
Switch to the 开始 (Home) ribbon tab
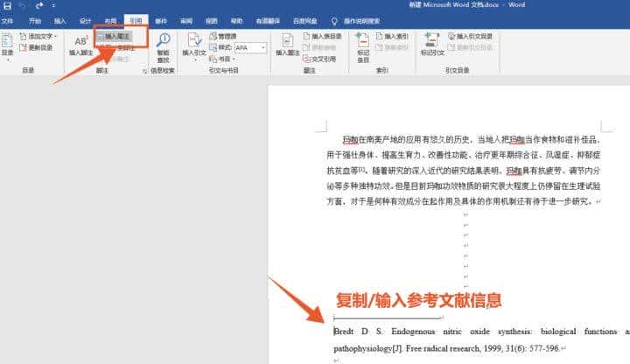click(35, 21)
